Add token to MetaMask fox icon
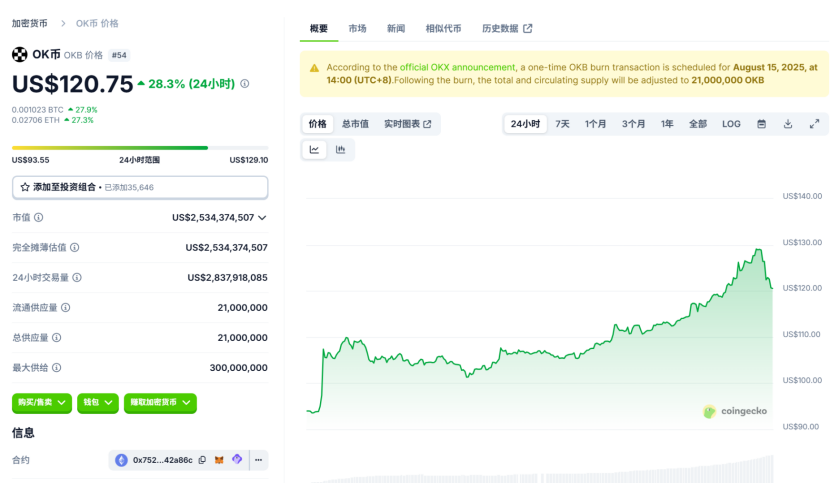831x483 pixels. pos(219,460)
